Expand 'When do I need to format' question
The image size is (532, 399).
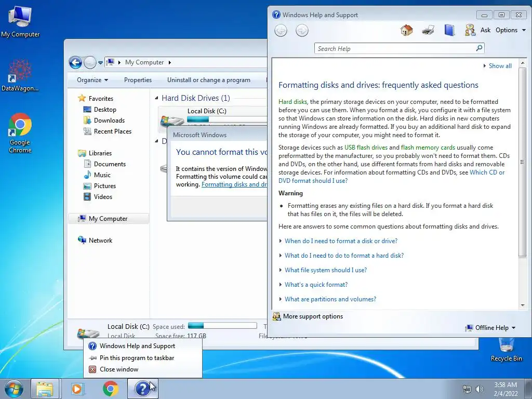click(x=341, y=241)
